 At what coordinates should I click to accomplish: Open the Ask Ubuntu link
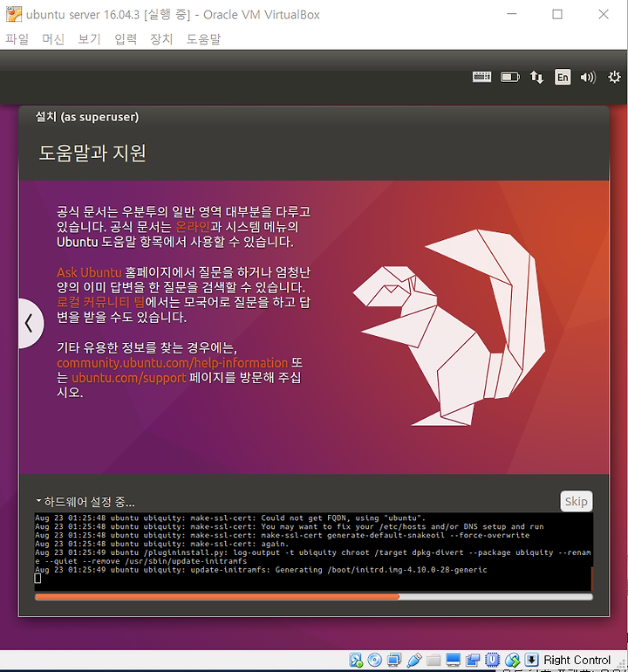coord(90,272)
